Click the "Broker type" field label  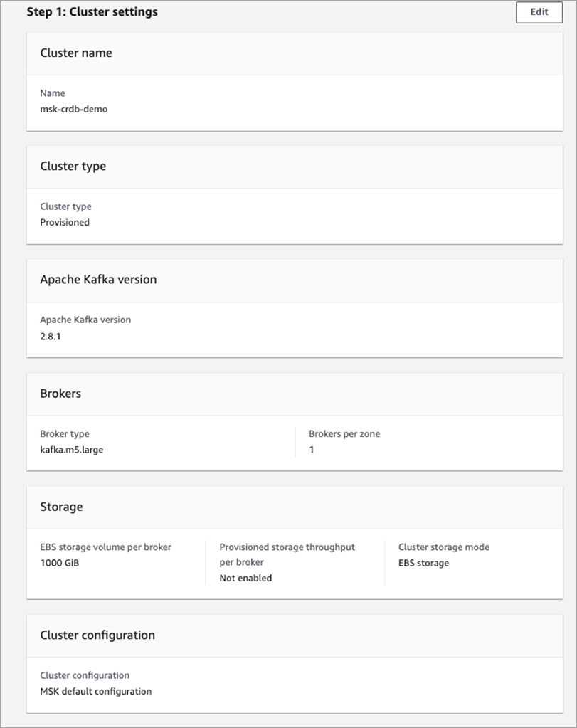coord(65,434)
